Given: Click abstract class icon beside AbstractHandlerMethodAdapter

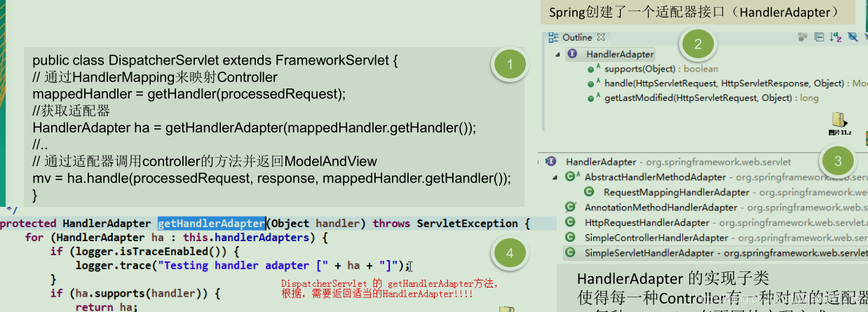Looking at the screenshot, I should (x=571, y=177).
